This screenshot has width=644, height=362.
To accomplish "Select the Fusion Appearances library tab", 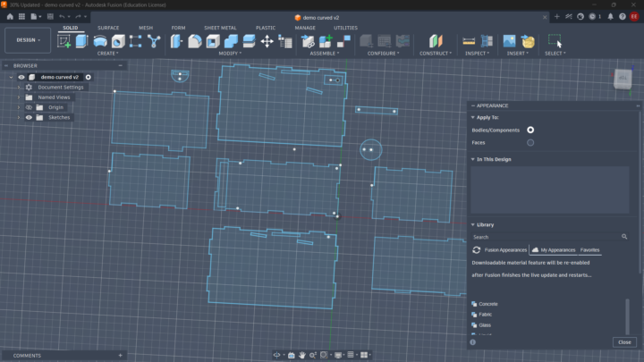I will pos(505,250).
